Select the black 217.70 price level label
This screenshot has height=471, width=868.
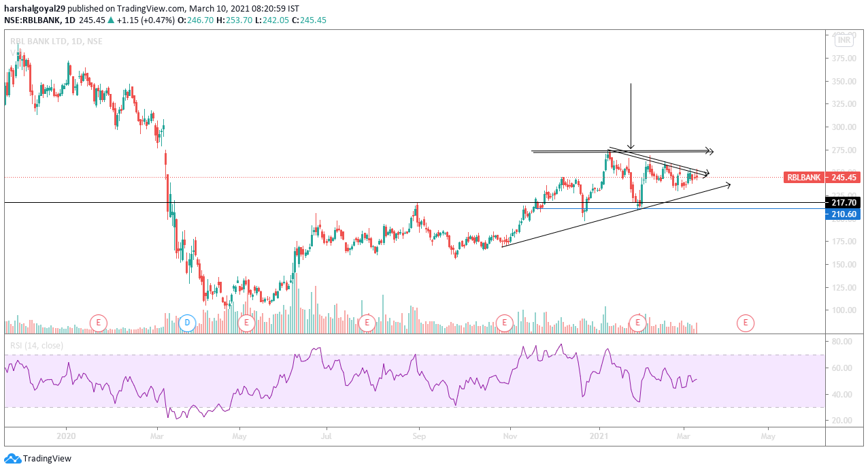[x=843, y=203]
